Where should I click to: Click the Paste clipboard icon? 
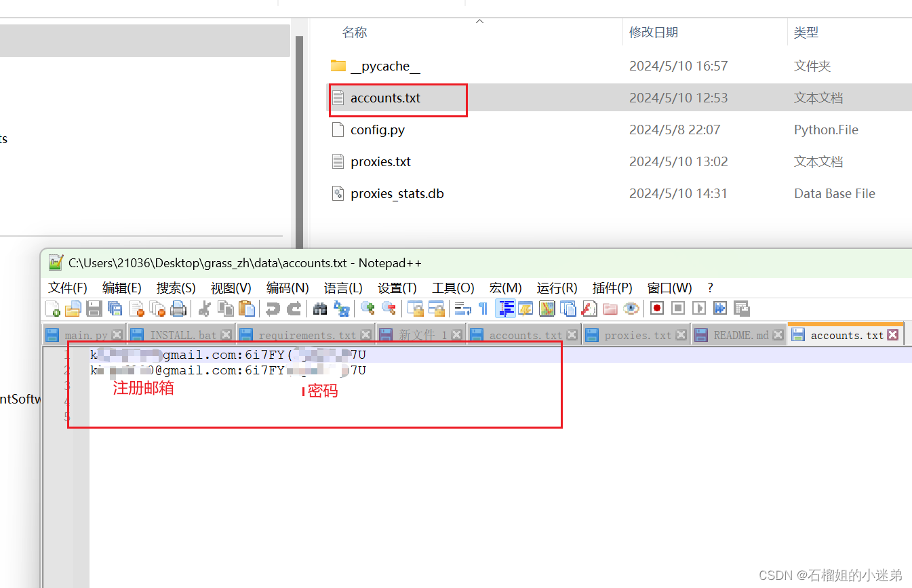(247, 309)
